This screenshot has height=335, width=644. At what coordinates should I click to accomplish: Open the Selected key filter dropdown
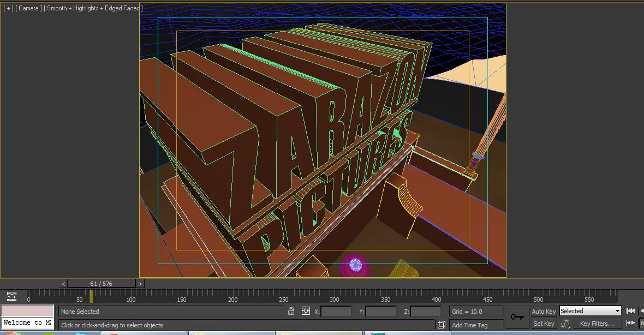click(590, 311)
